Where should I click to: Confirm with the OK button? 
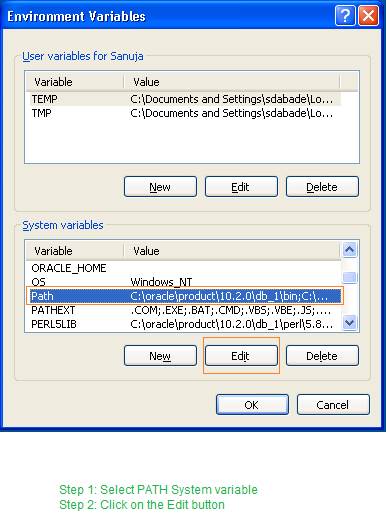[x=252, y=404]
